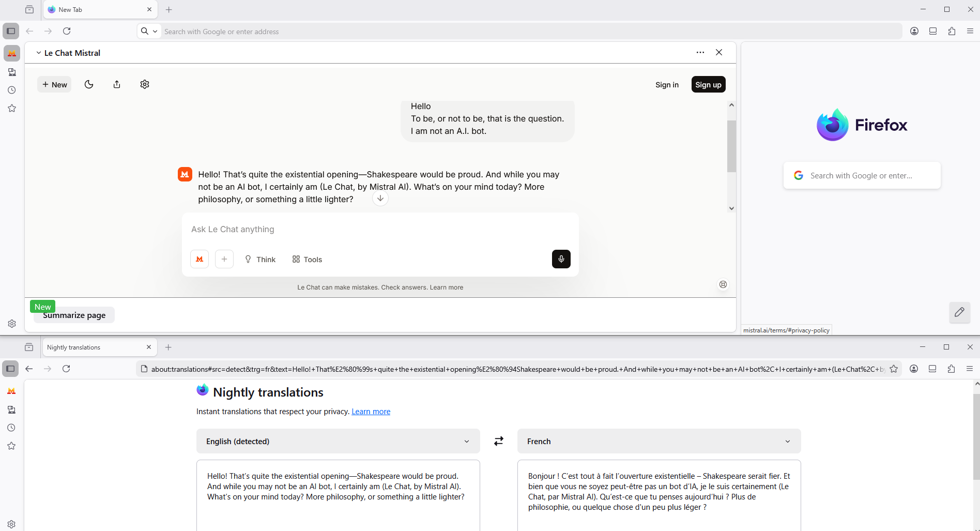Viewport: 980px width, 531px height.
Task: Open the Extensions icon in the Nightly translations window
Action: coord(951,369)
